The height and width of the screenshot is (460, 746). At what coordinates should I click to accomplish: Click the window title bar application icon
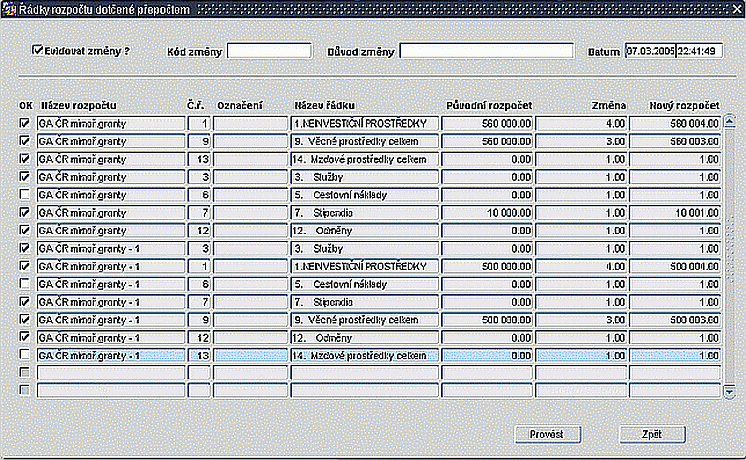coord(10,9)
